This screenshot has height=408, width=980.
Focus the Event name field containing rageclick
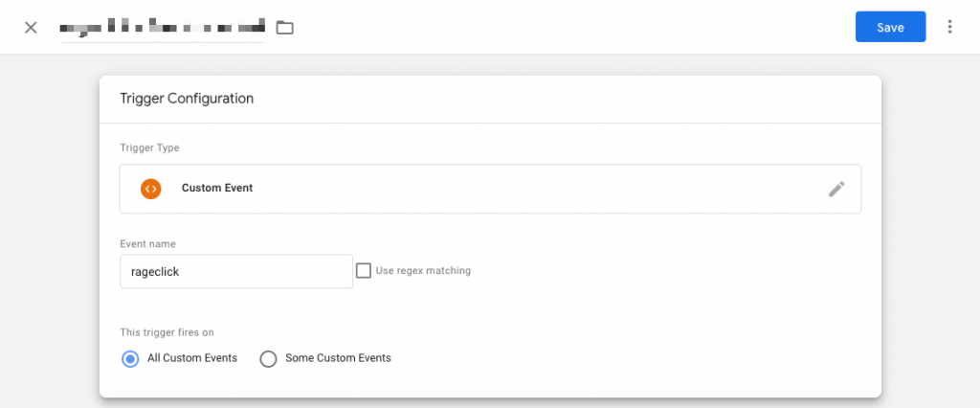pos(235,271)
